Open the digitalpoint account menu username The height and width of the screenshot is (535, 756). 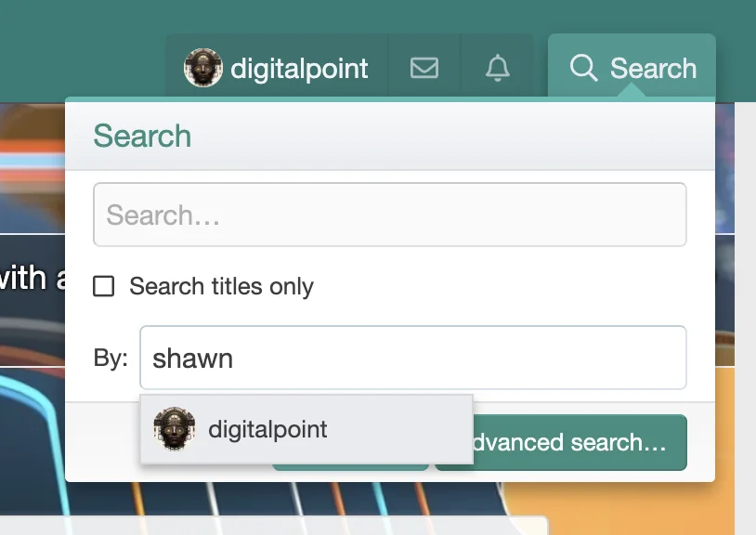(x=299, y=68)
